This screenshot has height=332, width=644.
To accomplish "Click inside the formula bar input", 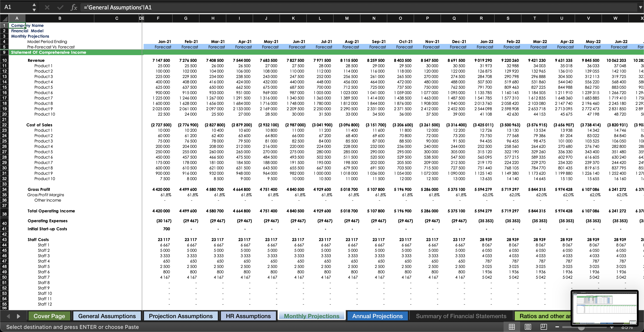I will tap(350, 7).
